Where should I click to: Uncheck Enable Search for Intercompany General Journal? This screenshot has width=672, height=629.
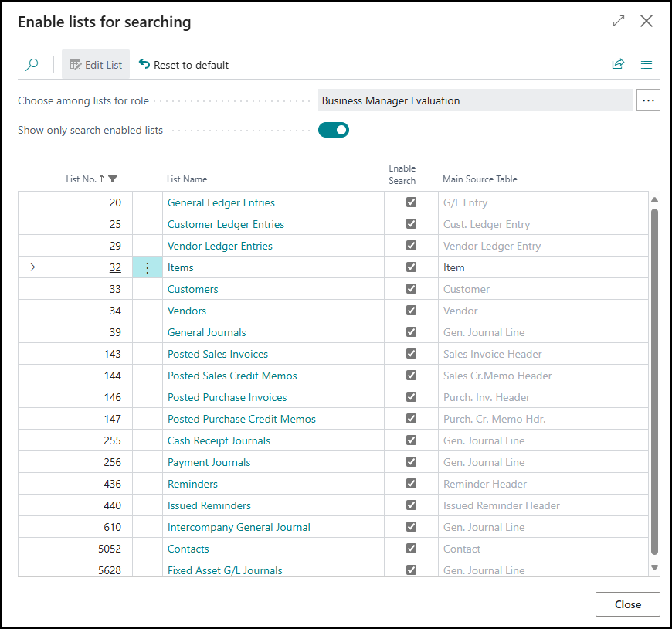[x=411, y=527]
